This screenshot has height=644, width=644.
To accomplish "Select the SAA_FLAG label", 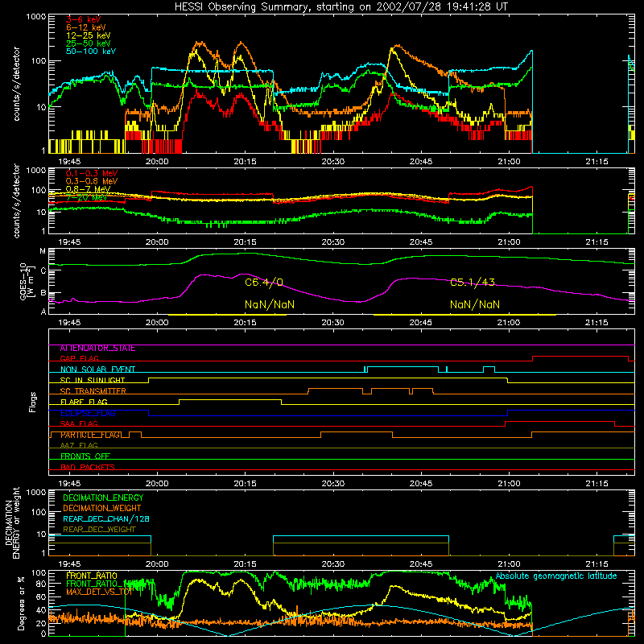I will point(79,424).
